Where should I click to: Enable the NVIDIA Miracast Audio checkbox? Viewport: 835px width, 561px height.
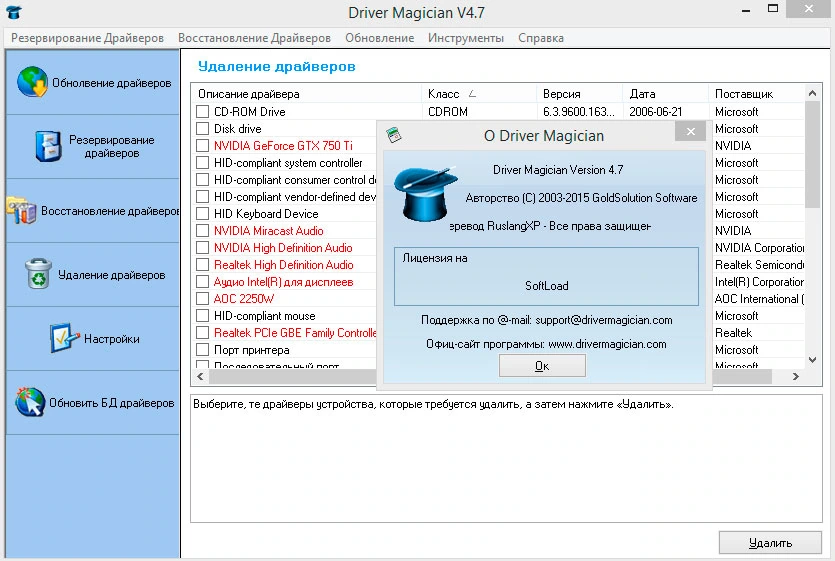click(202, 231)
